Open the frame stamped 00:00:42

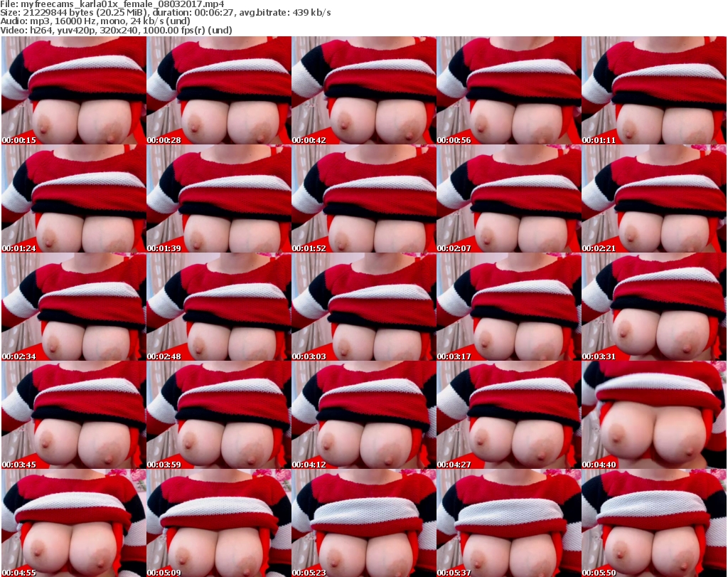point(364,90)
